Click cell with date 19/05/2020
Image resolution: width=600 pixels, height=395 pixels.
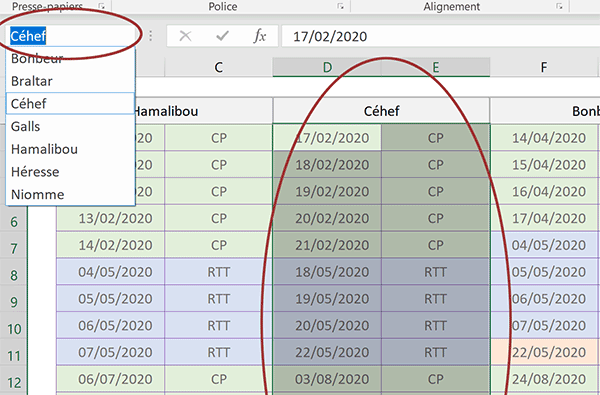point(327,299)
